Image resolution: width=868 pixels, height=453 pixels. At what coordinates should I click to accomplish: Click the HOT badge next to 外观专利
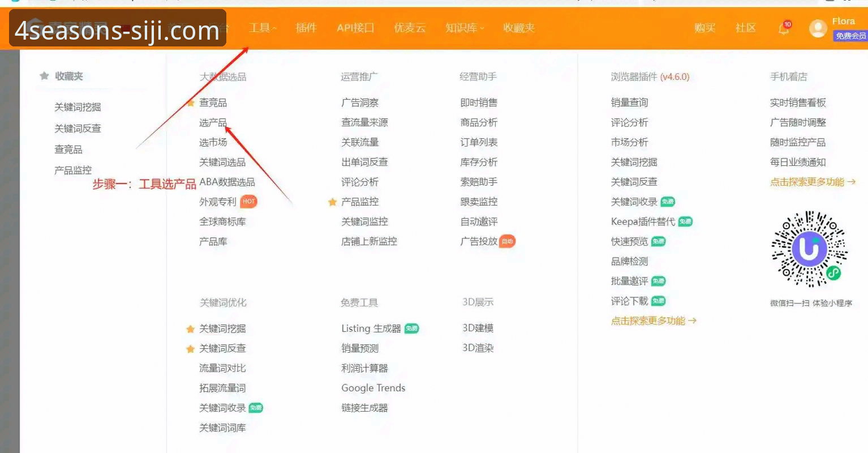[x=249, y=201]
